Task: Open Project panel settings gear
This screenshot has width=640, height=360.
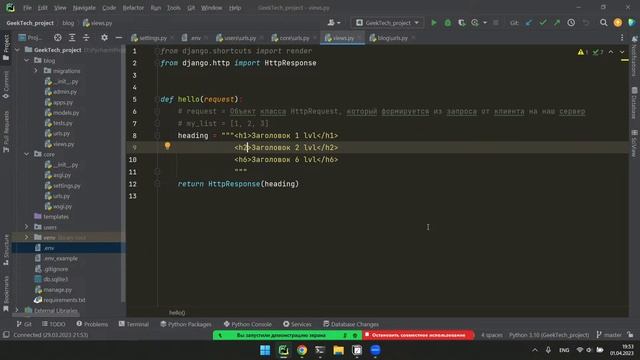Action: tap(104, 38)
